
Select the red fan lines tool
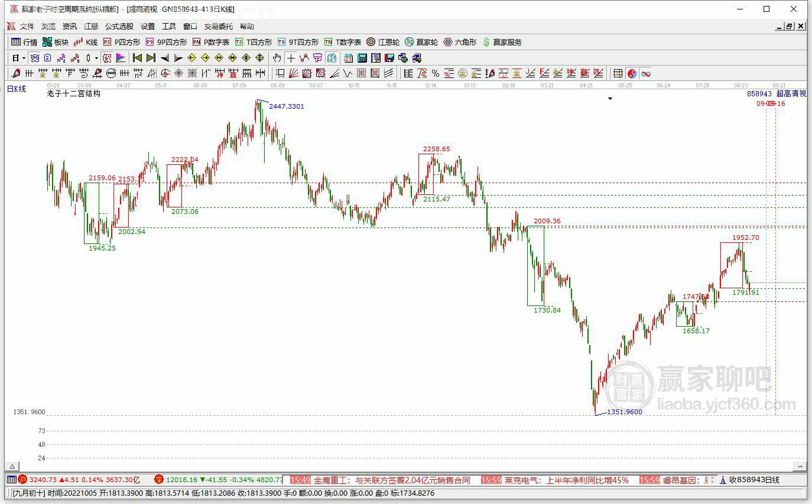tap(294, 73)
